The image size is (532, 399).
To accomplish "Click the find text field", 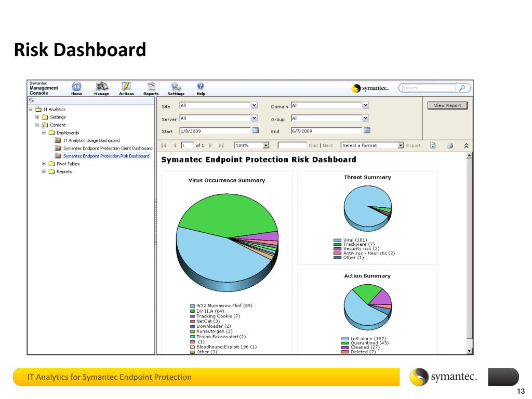I will 292,145.
